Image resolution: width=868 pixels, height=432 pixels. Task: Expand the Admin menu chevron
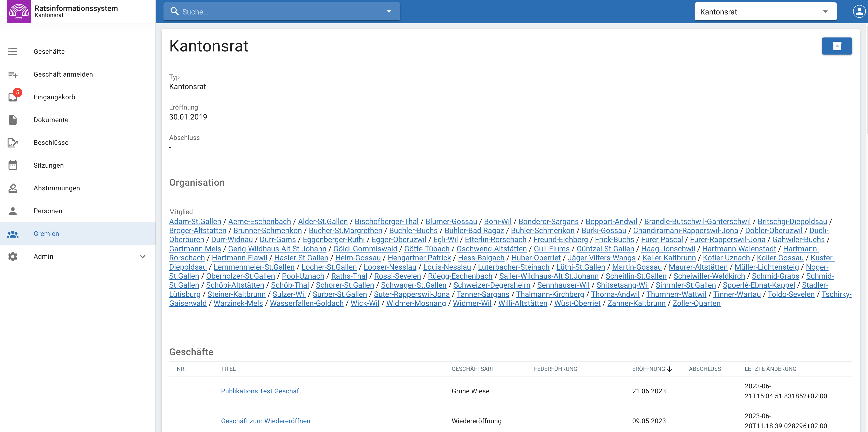tap(143, 257)
